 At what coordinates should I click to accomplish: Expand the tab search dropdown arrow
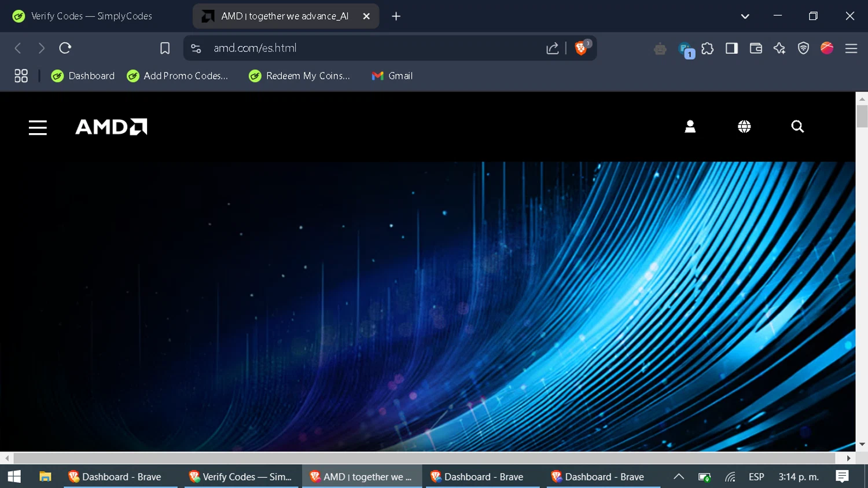point(745,16)
